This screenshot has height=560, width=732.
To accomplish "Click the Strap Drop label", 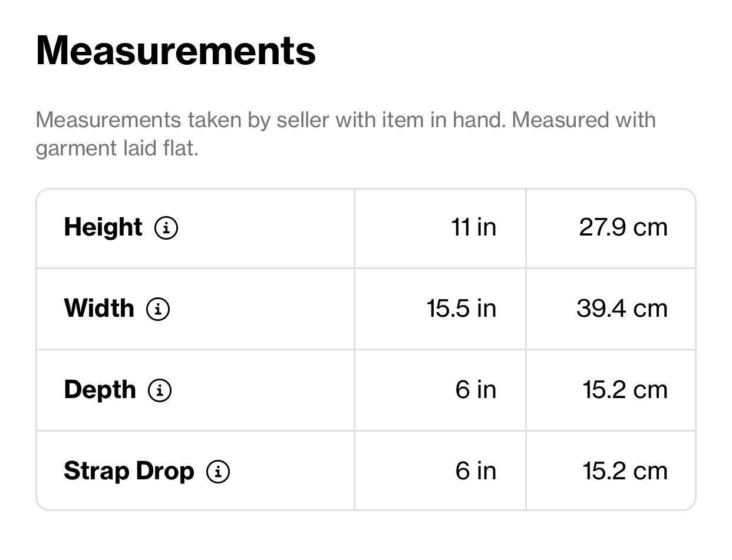I will tap(128, 471).
